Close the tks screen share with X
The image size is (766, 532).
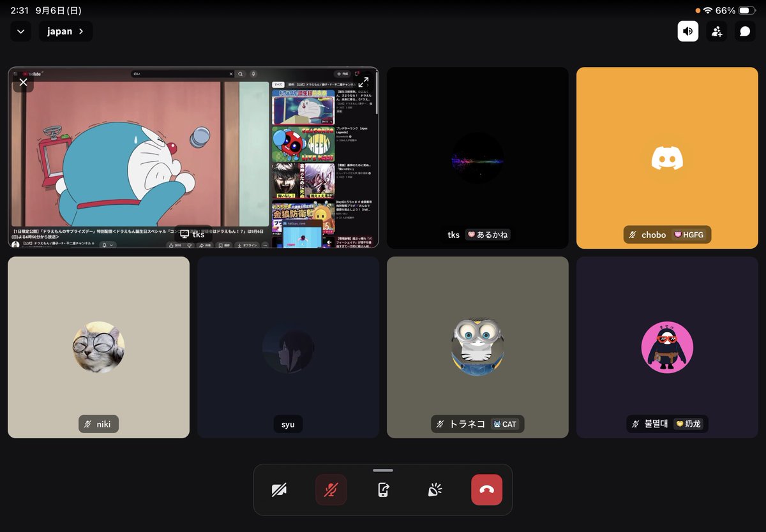pyautogui.click(x=23, y=82)
